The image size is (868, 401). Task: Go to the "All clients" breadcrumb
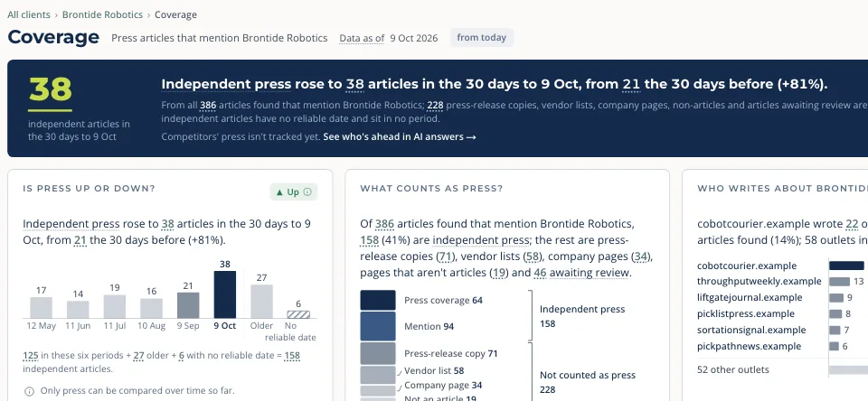(x=29, y=15)
